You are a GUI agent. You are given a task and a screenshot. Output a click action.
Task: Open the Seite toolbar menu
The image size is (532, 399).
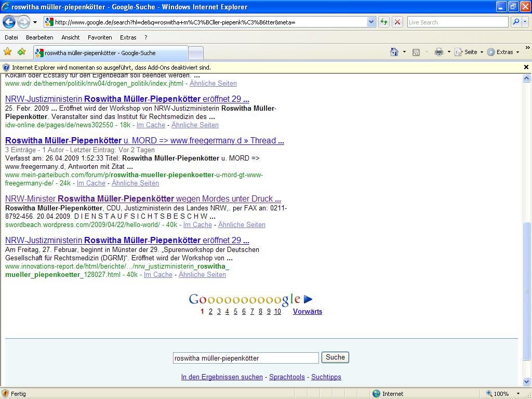pyautogui.click(x=469, y=52)
